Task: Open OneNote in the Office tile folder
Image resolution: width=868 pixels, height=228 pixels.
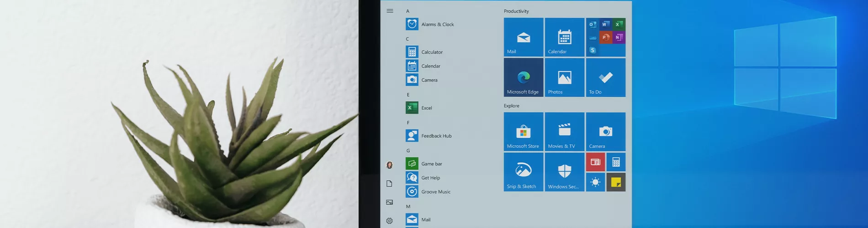Action: point(619,37)
